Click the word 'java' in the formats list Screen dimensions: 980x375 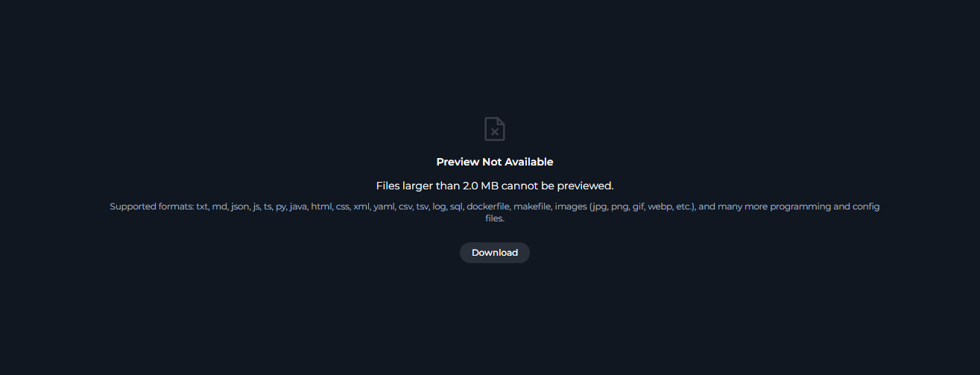(x=298, y=207)
